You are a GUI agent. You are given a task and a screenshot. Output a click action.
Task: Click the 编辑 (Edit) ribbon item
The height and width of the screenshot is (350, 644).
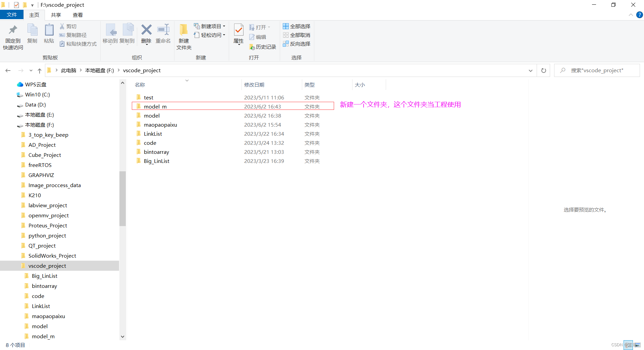click(x=258, y=37)
